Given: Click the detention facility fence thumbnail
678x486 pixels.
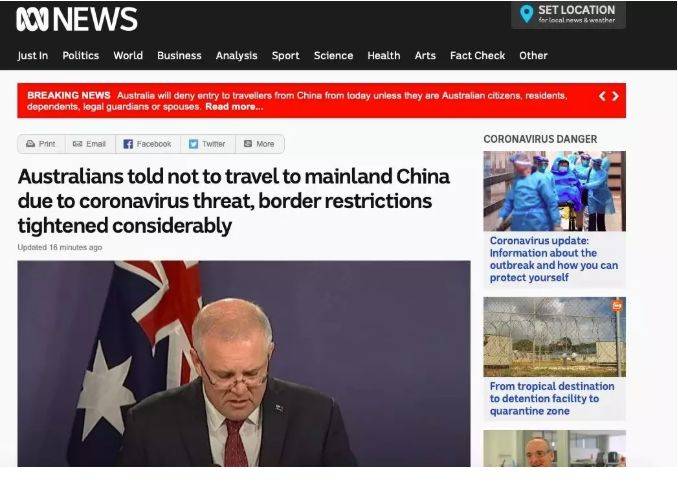Looking at the screenshot, I should [554, 337].
